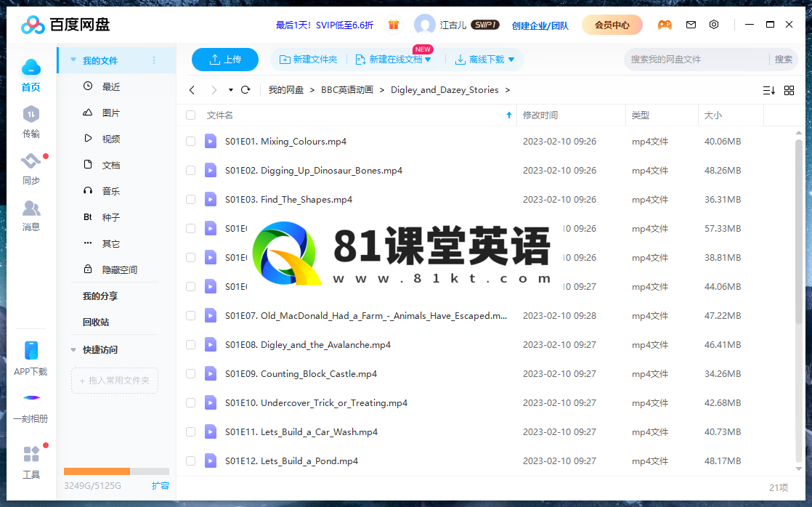Check the box for S01E01 Mixing_Colours.mp4

[190, 142]
